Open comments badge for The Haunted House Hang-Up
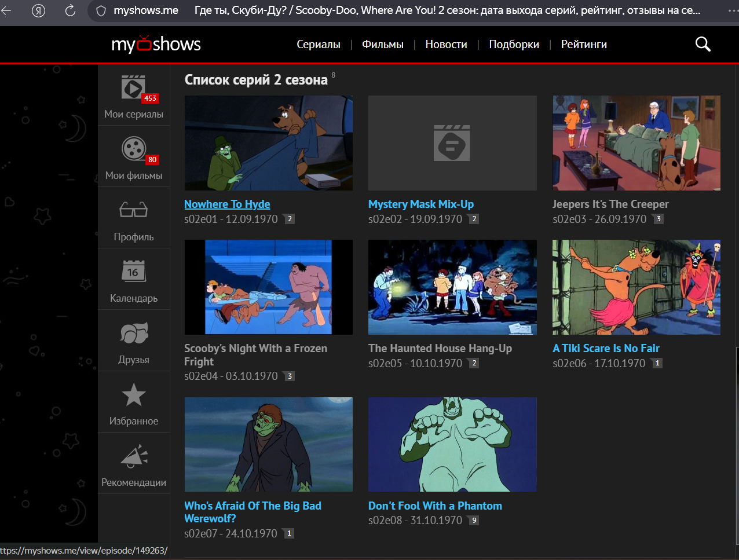The width and height of the screenshot is (739, 560). pyautogui.click(x=474, y=363)
